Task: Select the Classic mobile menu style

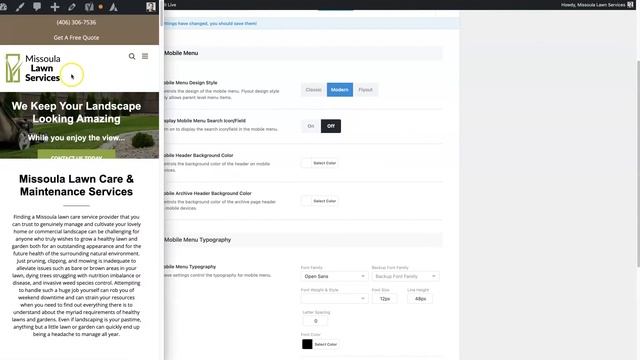Action: 313,90
